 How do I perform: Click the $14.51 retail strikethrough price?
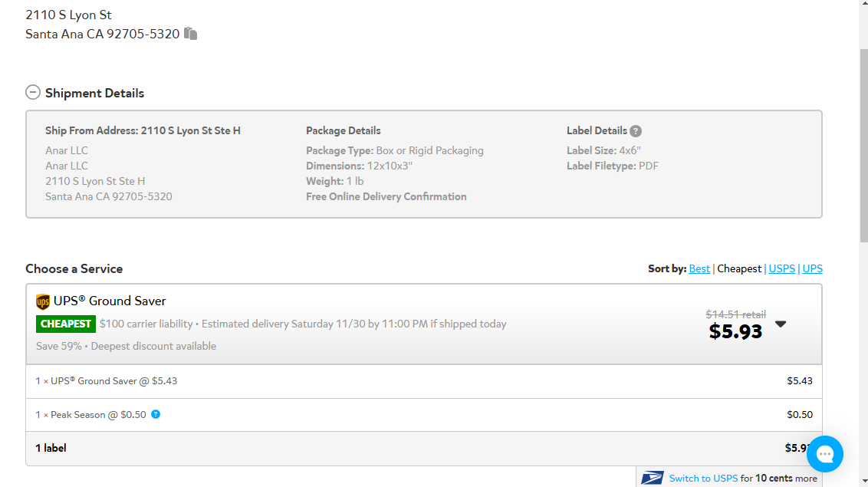click(735, 314)
